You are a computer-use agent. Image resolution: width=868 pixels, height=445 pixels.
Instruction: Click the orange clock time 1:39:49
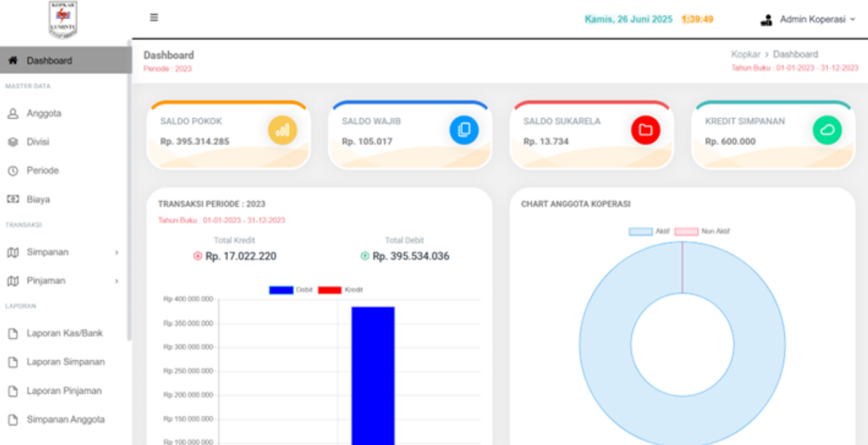click(697, 19)
